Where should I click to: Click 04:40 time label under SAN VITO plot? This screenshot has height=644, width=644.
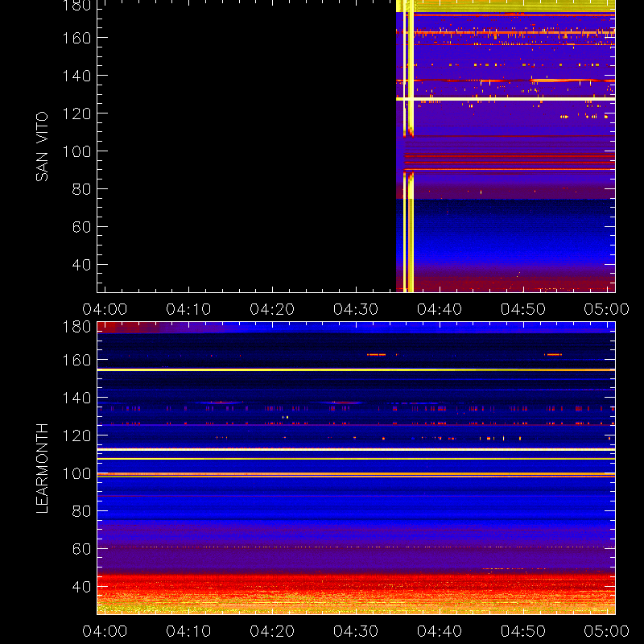[x=440, y=309]
